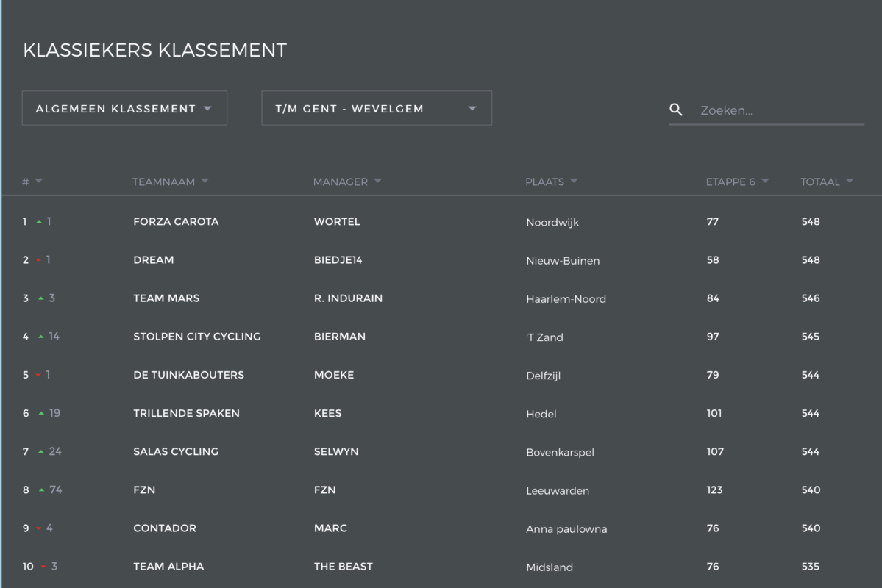Click the search magnifier icon
Image resolution: width=882 pixels, height=588 pixels.
click(x=676, y=110)
